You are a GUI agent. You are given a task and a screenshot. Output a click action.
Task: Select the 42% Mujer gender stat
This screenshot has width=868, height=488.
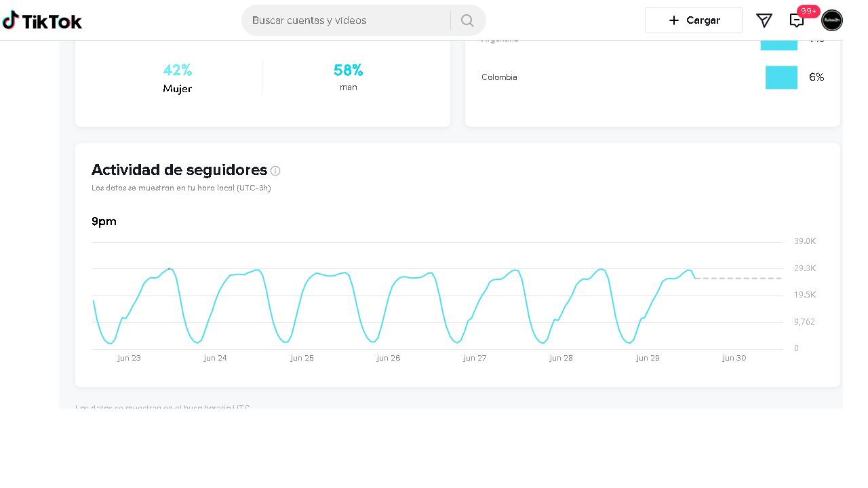(178, 78)
